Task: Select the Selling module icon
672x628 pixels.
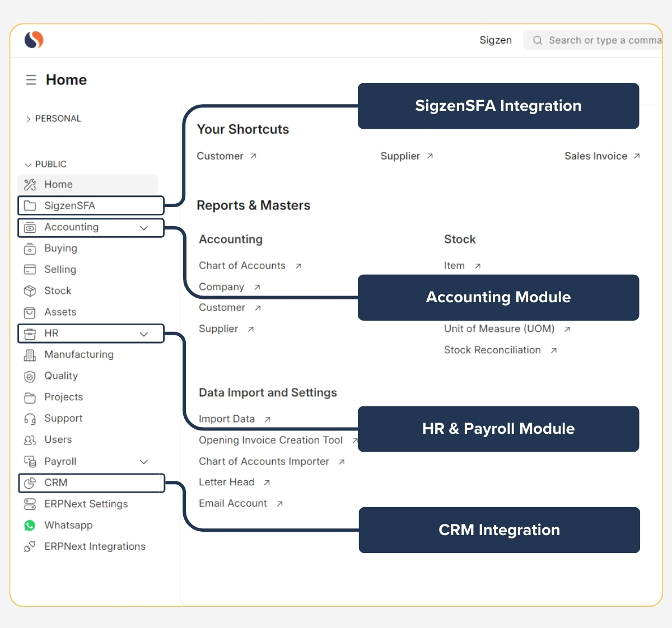Action: pos(30,269)
